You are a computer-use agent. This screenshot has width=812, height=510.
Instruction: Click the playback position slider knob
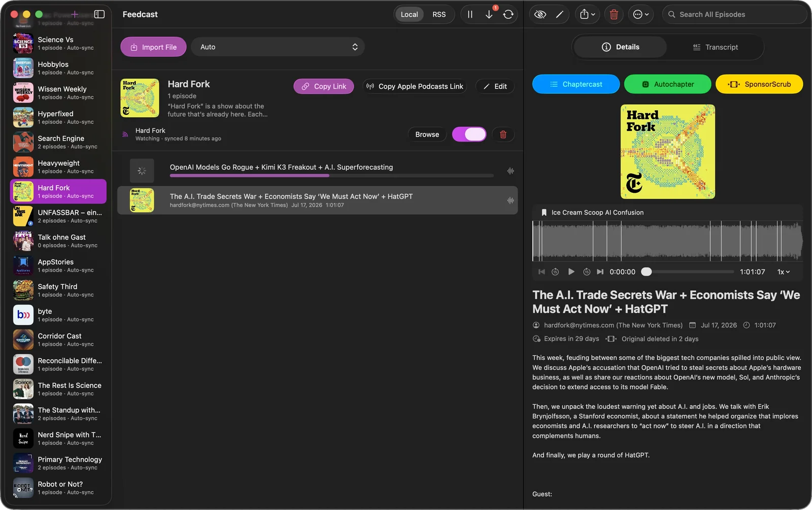tap(646, 272)
